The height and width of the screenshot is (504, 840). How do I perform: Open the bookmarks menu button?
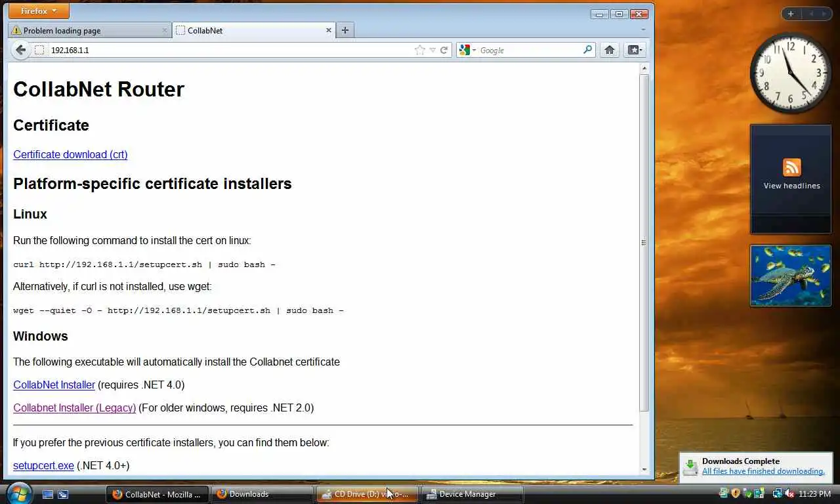pyautogui.click(x=635, y=50)
